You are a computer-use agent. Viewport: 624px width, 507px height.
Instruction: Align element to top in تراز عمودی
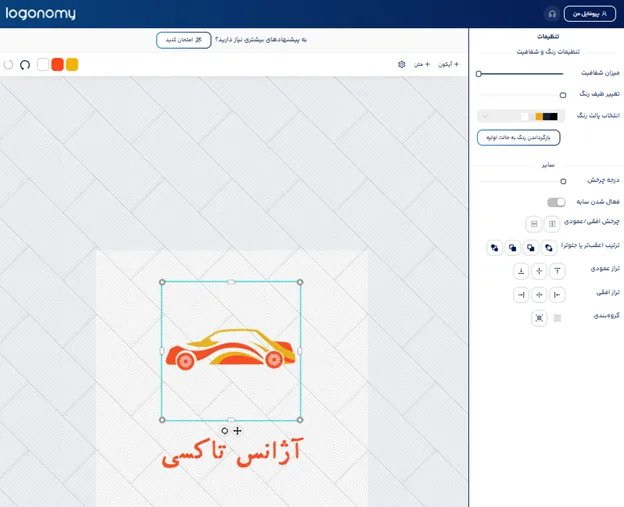pos(557,271)
